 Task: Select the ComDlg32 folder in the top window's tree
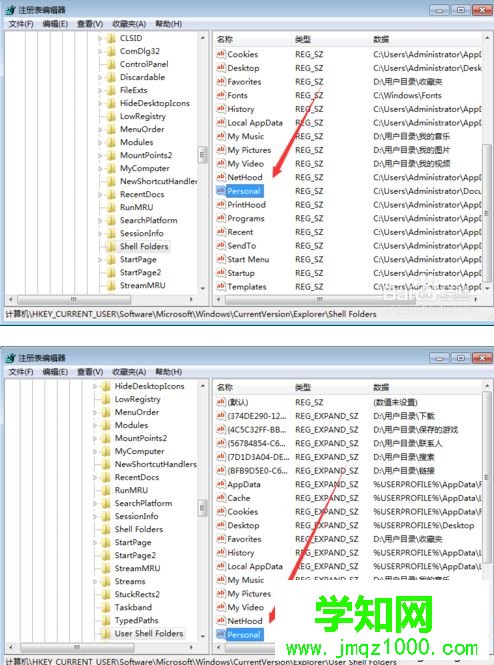click(x=140, y=51)
